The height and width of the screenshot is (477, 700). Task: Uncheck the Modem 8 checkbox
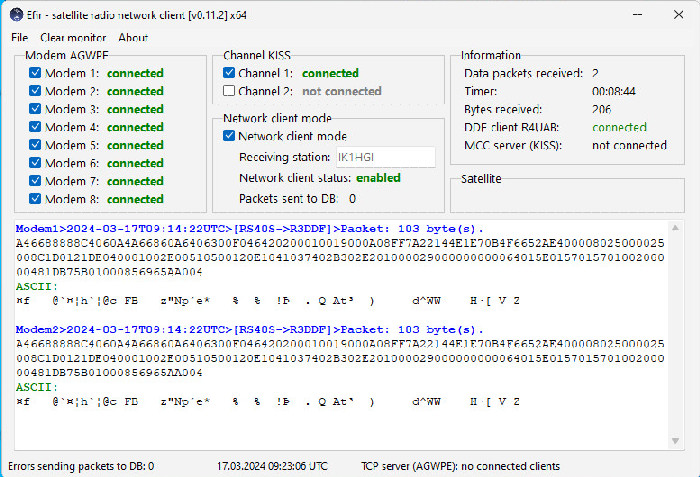click(x=35, y=198)
